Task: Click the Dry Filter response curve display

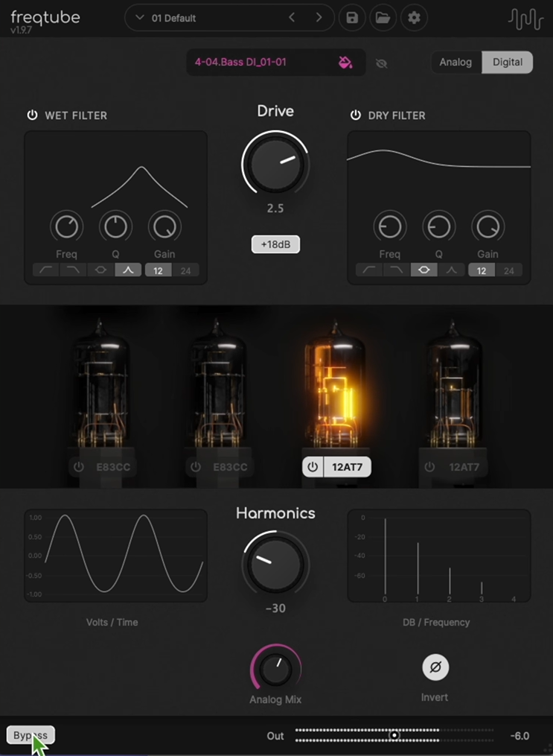Action: click(x=439, y=170)
